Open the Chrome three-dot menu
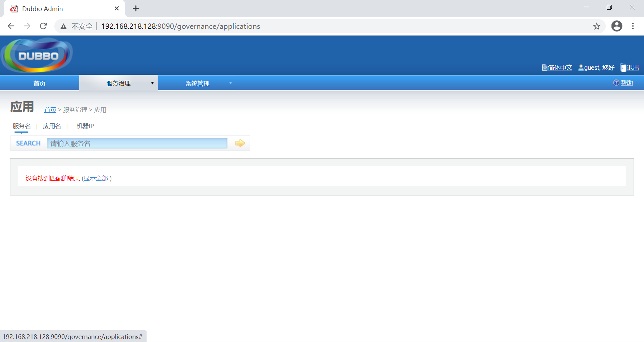Screen dimensions: 644x342 (633, 26)
